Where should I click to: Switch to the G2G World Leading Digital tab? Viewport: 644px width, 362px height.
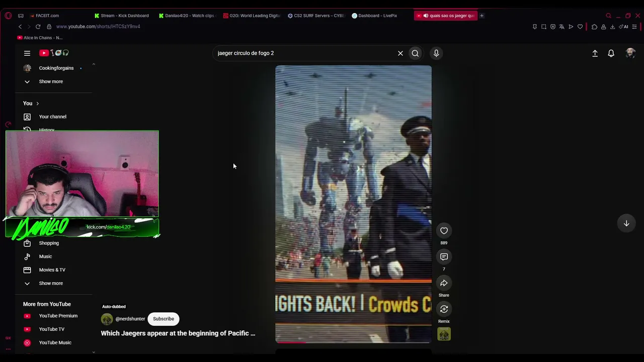pyautogui.click(x=252, y=16)
